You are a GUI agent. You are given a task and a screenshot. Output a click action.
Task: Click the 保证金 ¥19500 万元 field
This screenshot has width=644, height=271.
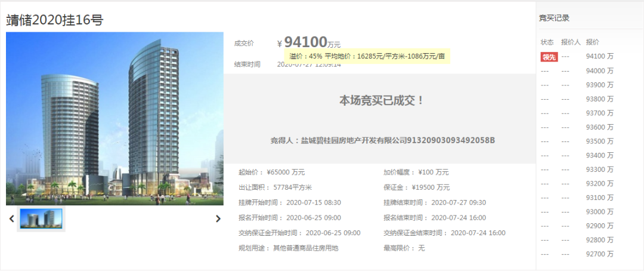click(417, 187)
